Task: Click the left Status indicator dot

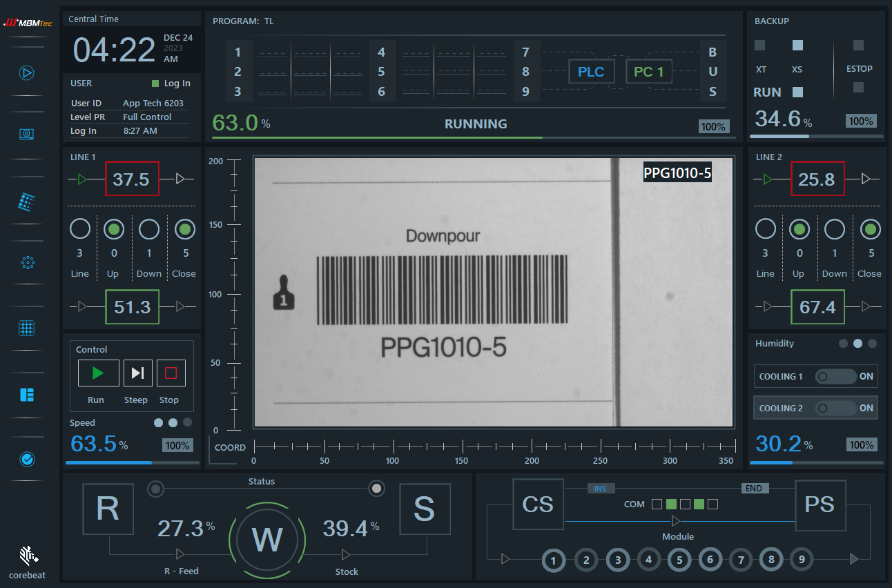Action: pos(157,489)
